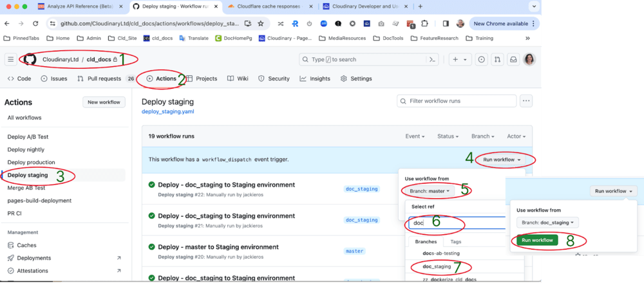
Task: Open the Actions repository tab
Action: [x=162, y=79]
